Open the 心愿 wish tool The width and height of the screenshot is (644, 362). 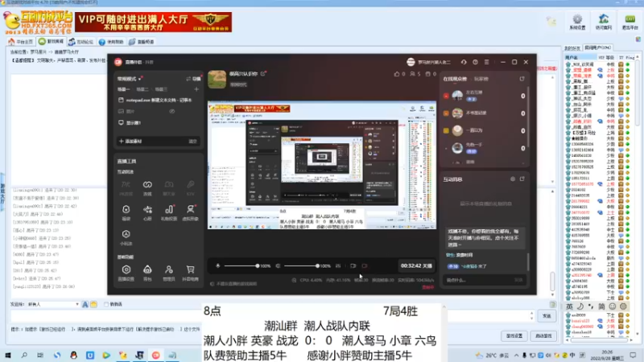[147, 212]
